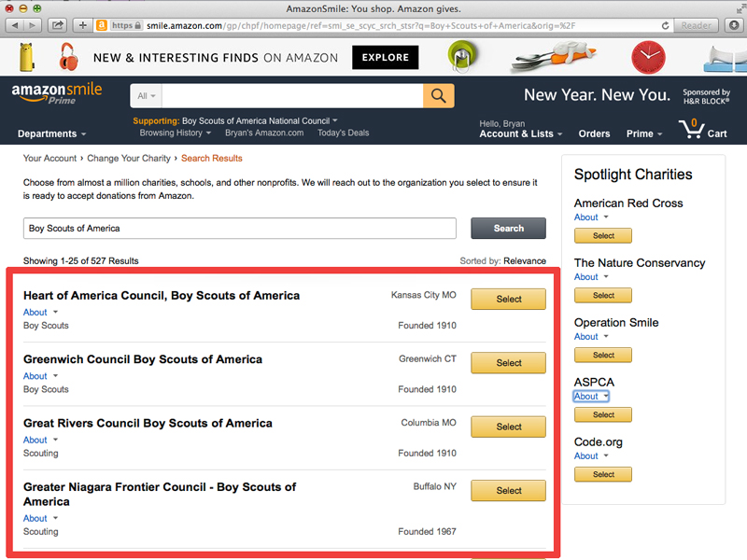Expand About for Great Rivers Council
Viewport: 747px width, 560px height.
coord(40,440)
